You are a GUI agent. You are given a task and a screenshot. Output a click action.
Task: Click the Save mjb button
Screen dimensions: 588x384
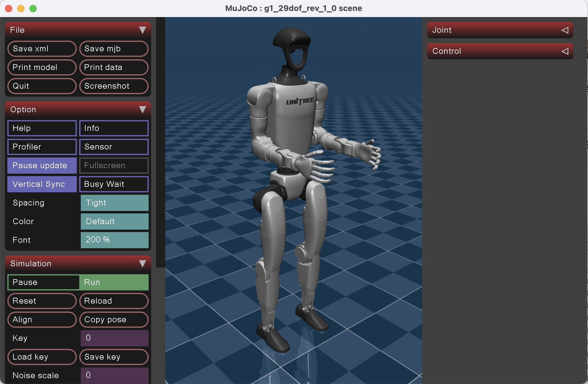click(x=114, y=49)
